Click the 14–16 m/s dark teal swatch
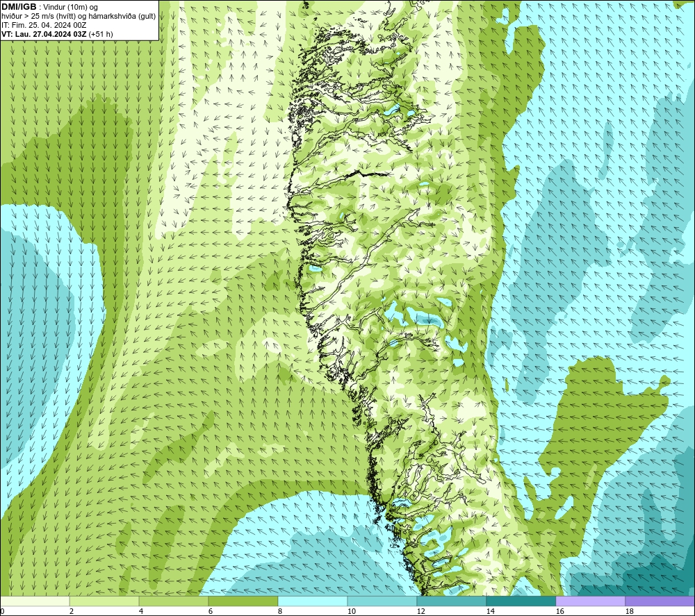 521,601
